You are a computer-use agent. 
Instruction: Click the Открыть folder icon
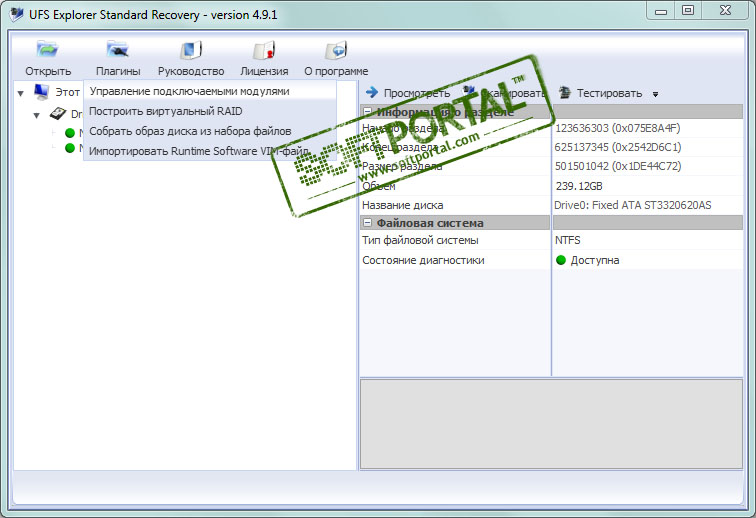point(47,50)
